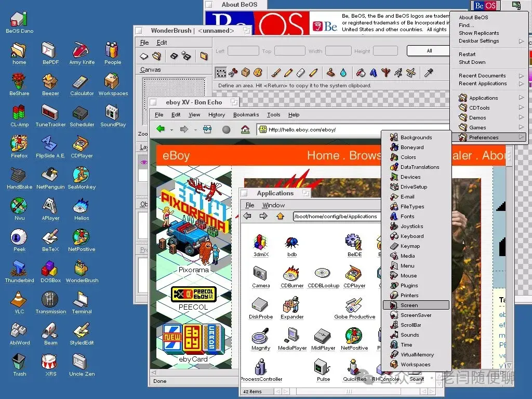
Task: Select the clone stamp tool in WonderBrush
Action: point(331,73)
